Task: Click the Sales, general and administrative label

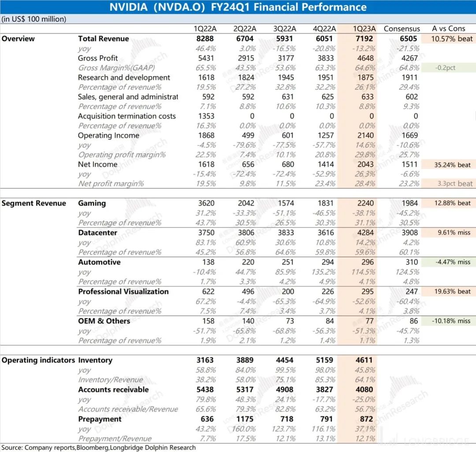Action: [128, 97]
